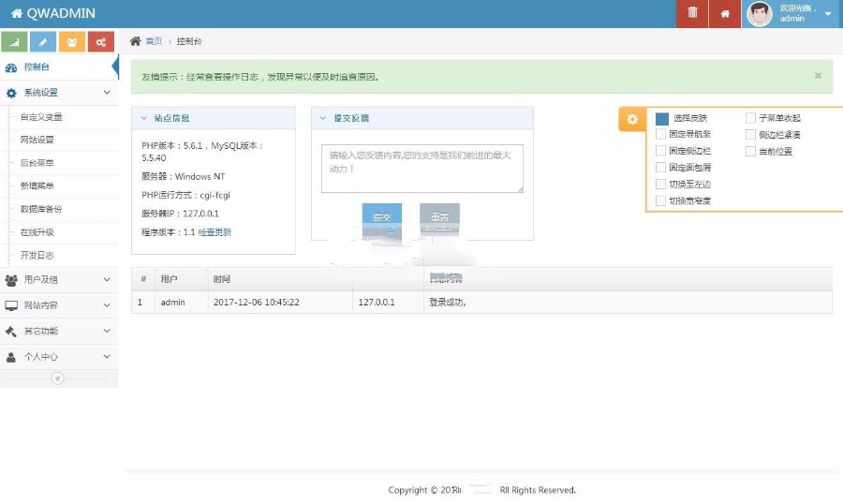843x504 pixels.
Task: Click the admin cell in log table
Action: pyautogui.click(x=182, y=303)
